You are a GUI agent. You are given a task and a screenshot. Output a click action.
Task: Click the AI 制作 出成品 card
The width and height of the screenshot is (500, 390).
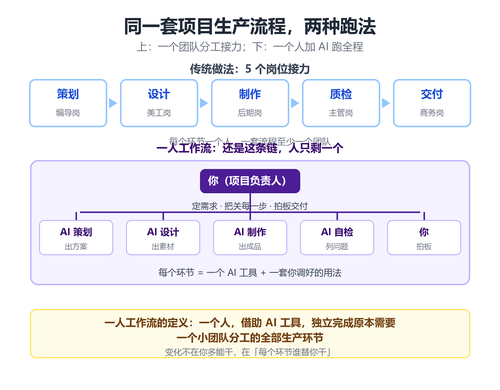(x=250, y=238)
